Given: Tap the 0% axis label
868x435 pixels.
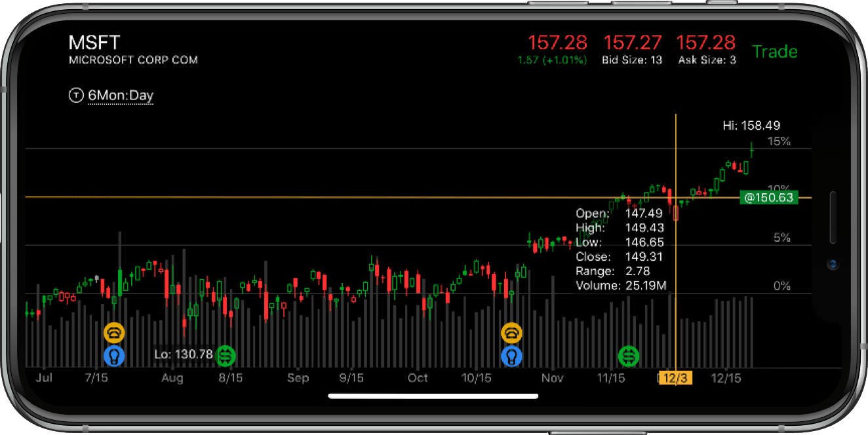Looking at the screenshot, I should point(782,286).
